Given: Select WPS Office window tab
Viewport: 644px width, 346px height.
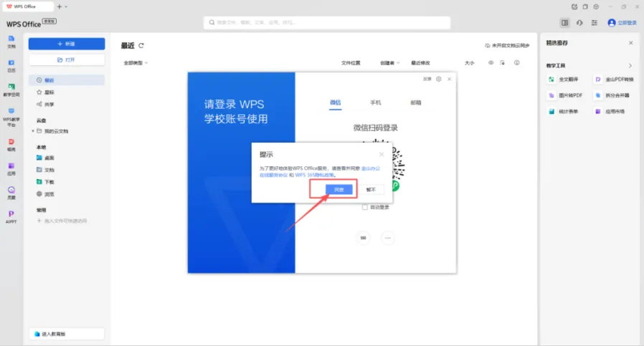Looking at the screenshot, I should [27, 6].
